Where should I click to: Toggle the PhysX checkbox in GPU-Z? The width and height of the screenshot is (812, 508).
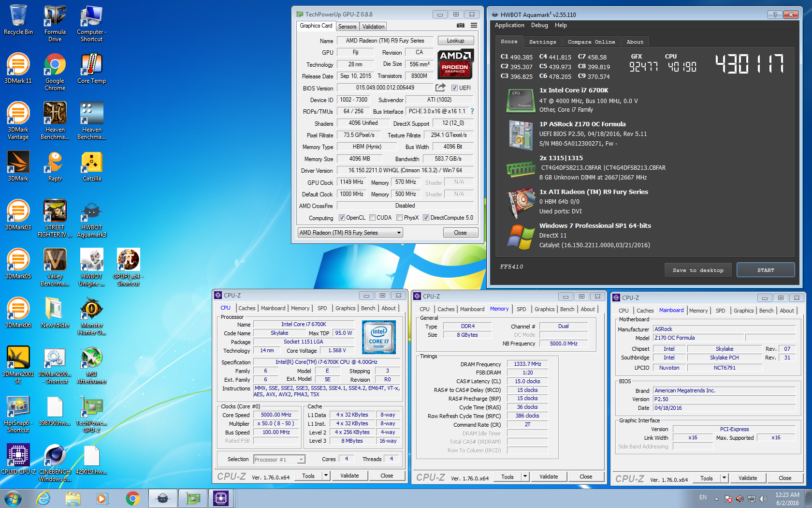click(400, 218)
